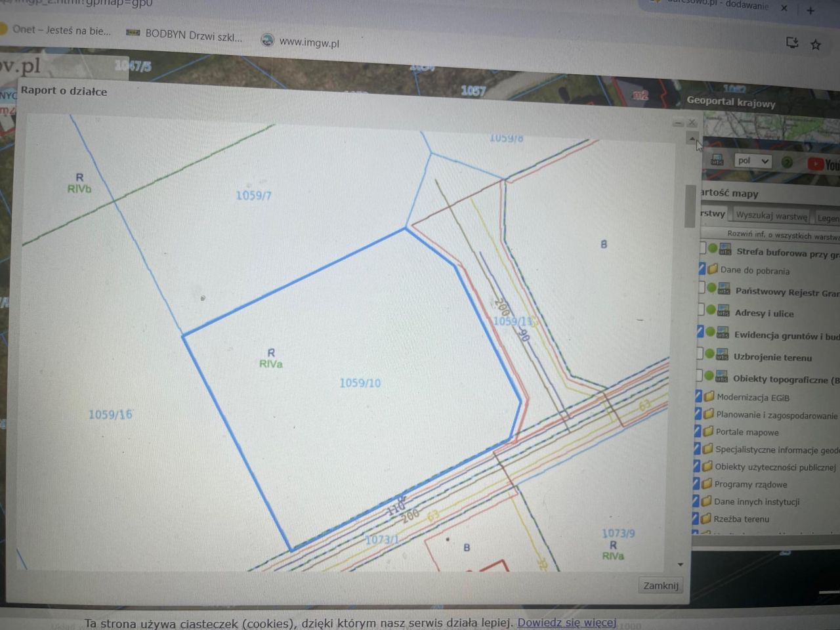Click the Zamknij button in the report dialog
Viewport: 840px width, 630px height.
[x=660, y=585]
